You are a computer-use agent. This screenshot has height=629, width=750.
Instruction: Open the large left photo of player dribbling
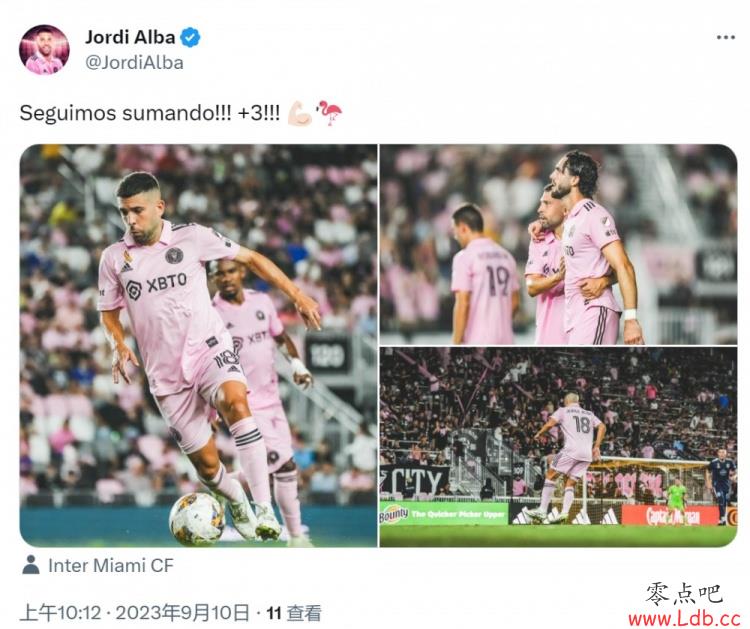(x=198, y=345)
